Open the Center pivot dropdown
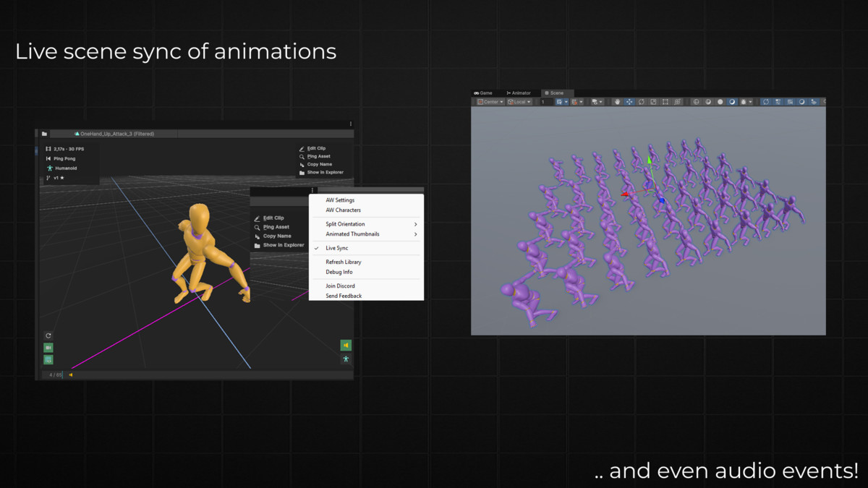The height and width of the screenshot is (488, 868). [x=491, y=101]
